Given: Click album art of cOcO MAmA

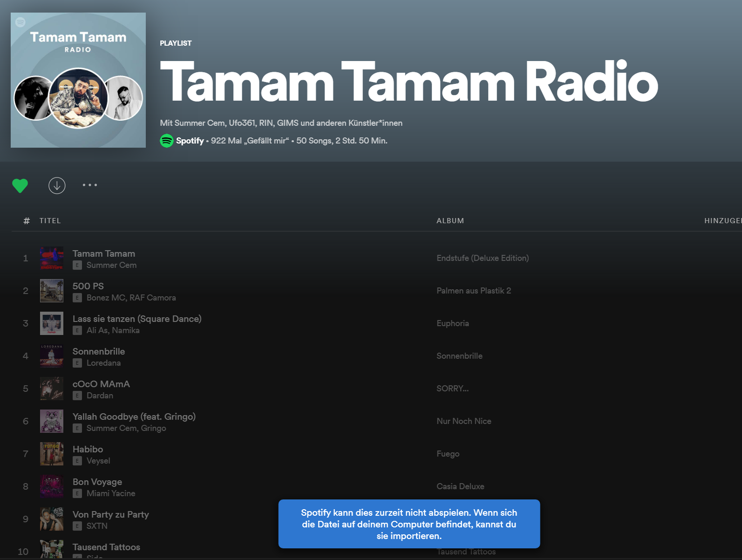Looking at the screenshot, I should coord(52,389).
